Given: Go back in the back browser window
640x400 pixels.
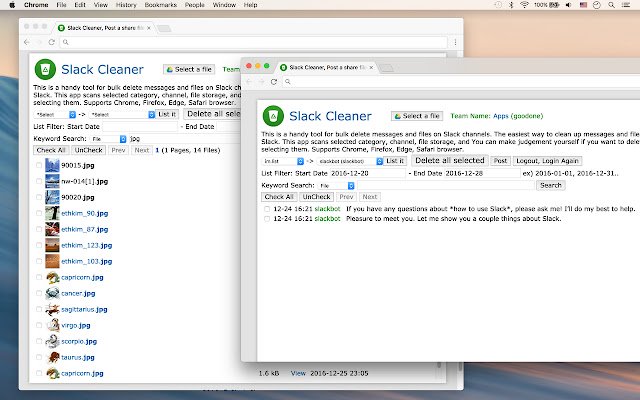Looking at the screenshot, I should tap(27, 42).
